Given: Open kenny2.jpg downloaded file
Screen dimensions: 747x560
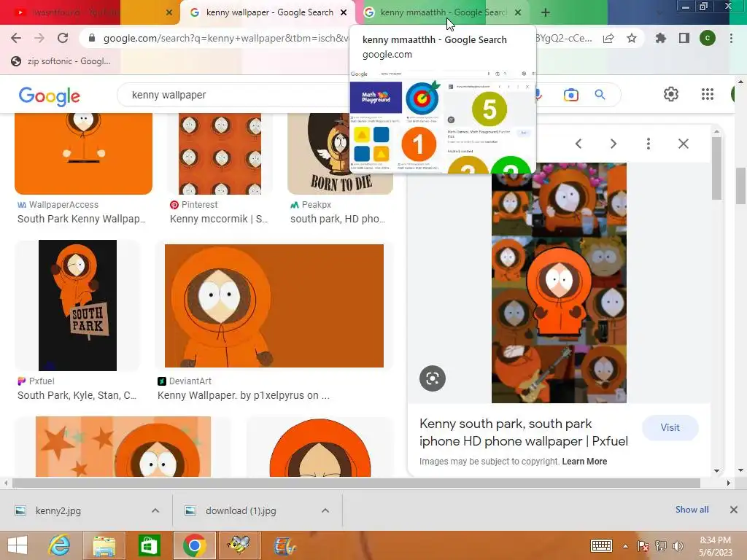Looking at the screenshot, I should pyautogui.click(x=58, y=511).
